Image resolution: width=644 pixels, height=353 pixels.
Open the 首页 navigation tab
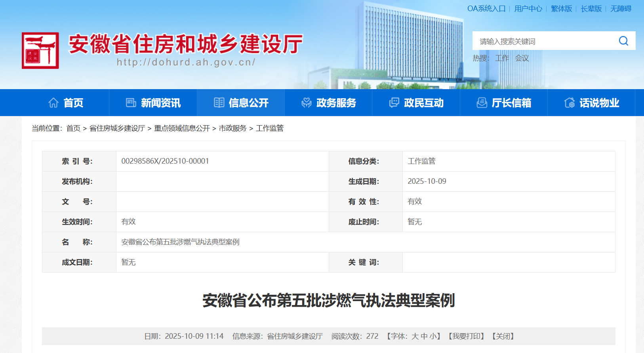65,103
